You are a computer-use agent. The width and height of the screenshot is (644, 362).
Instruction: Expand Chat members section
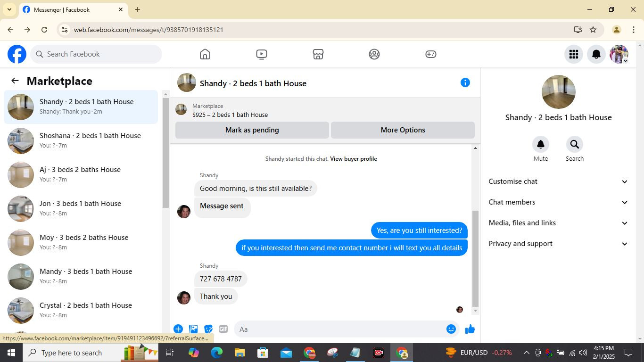[x=558, y=202]
